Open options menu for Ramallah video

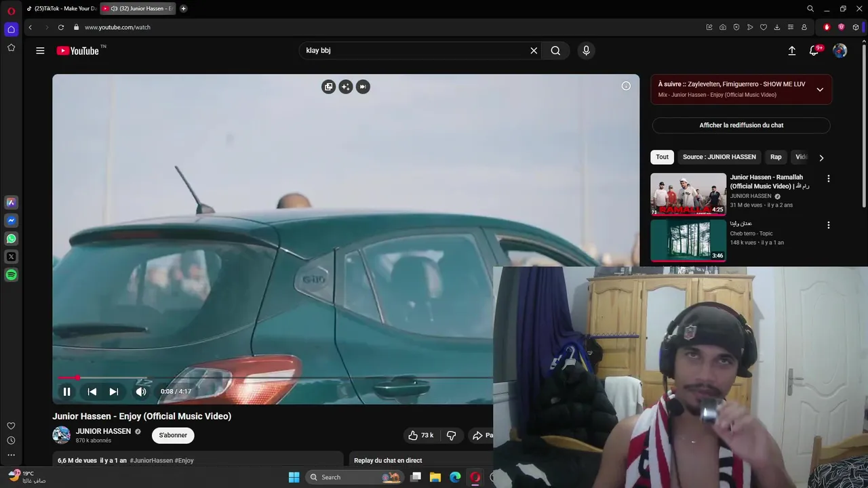[828, 179]
